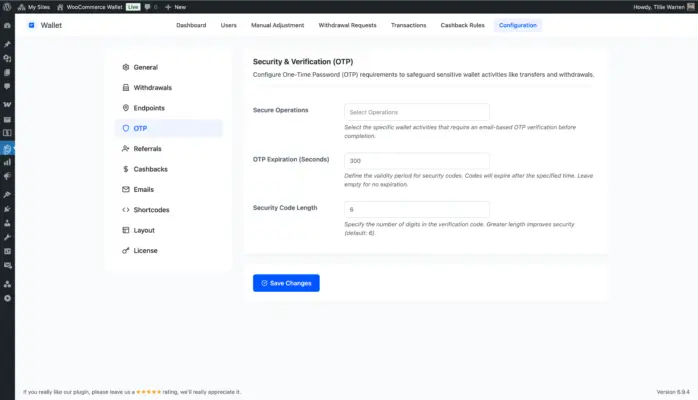
Task: Open Emails settings section
Action: [x=169, y=190]
